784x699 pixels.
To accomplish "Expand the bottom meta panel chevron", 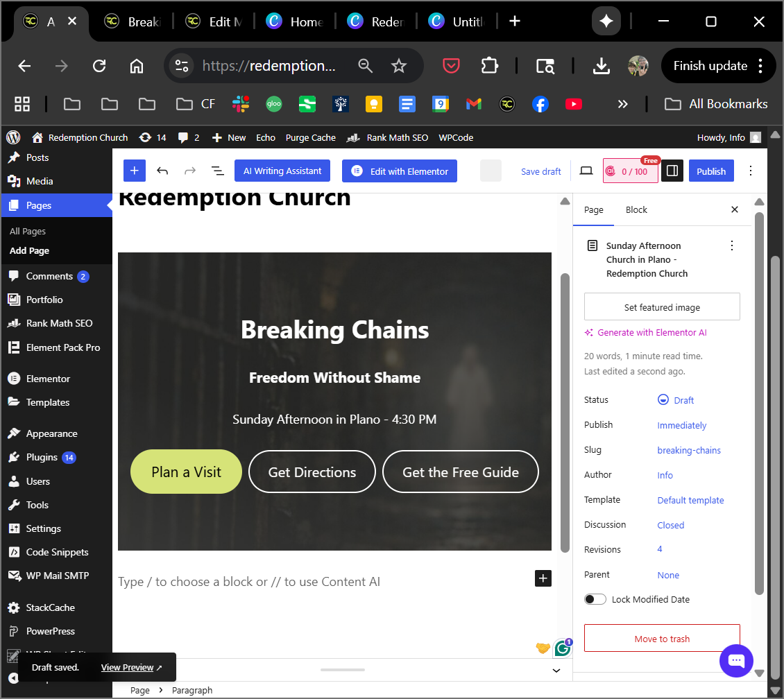I will [x=556, y=671].
